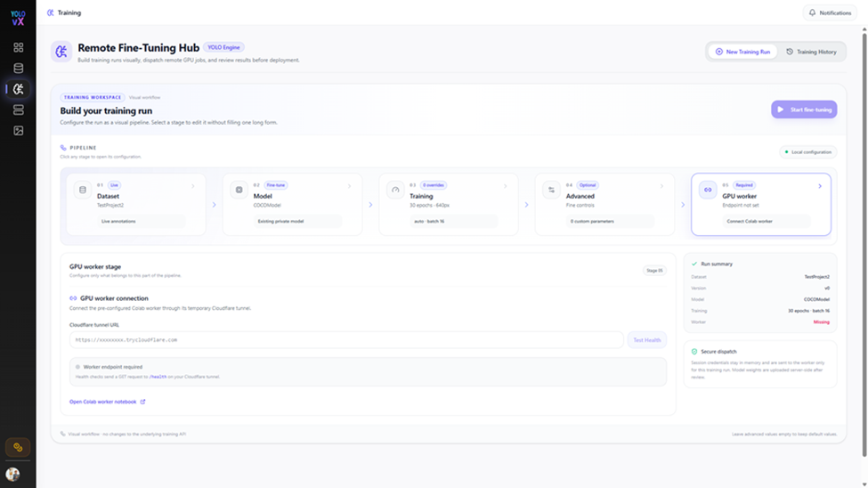Expand the Model stage chevron
This screenshot has height=488, width=868.
349,186
